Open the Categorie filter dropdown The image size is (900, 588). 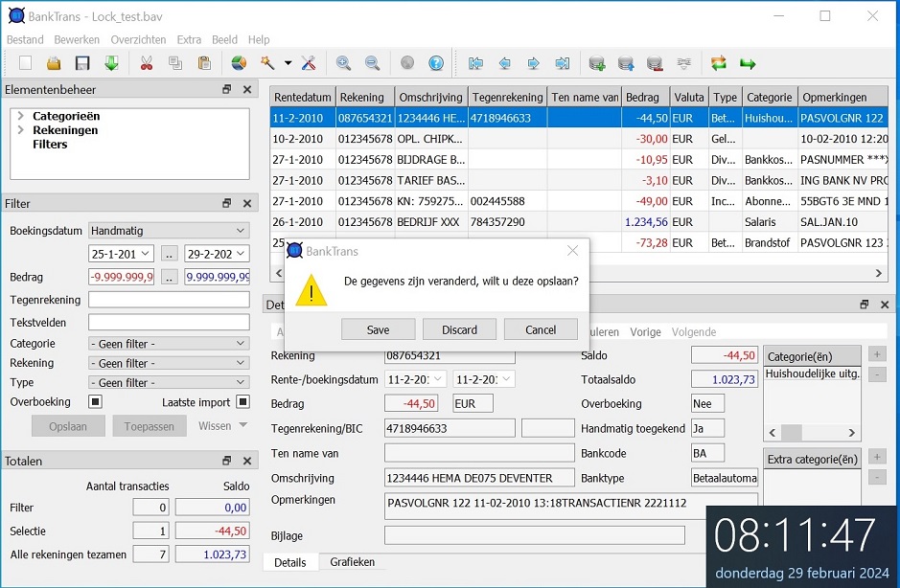169,344
